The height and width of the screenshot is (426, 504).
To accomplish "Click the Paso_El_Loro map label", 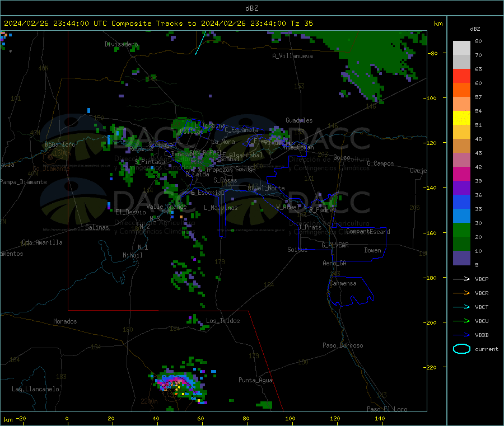I will (x=387, y=409).
